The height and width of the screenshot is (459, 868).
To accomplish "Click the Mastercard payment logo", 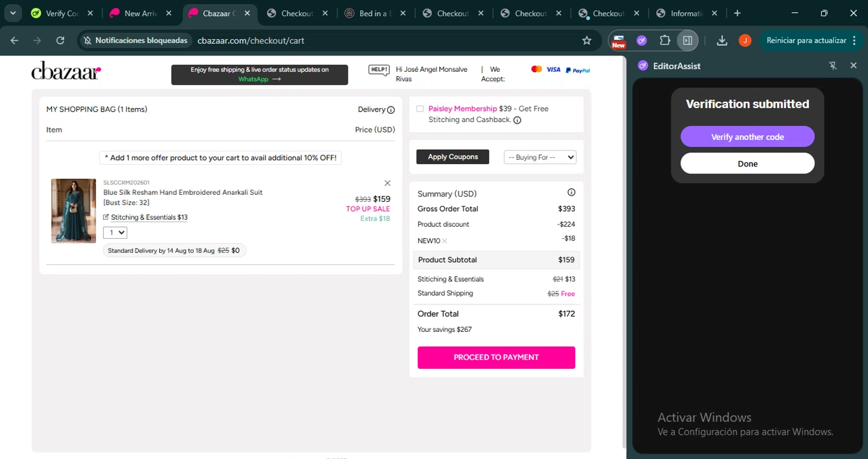I will [x=536, y=69].
